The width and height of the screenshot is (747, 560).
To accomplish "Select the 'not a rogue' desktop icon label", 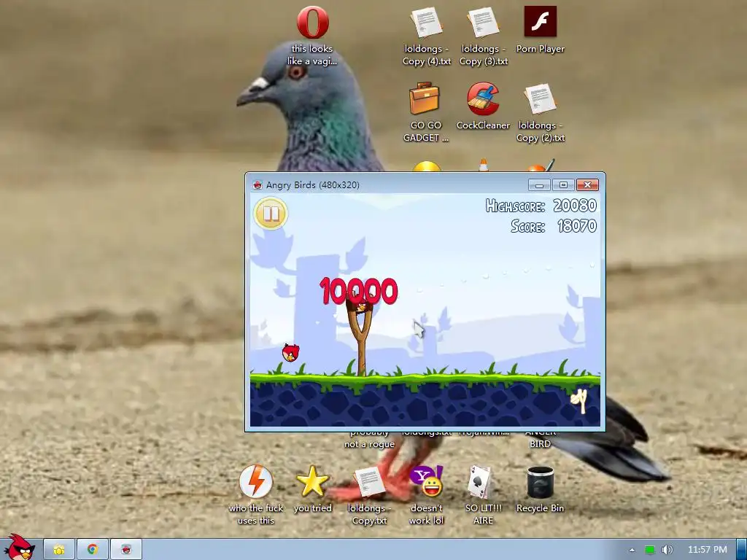I will point(369,440).
